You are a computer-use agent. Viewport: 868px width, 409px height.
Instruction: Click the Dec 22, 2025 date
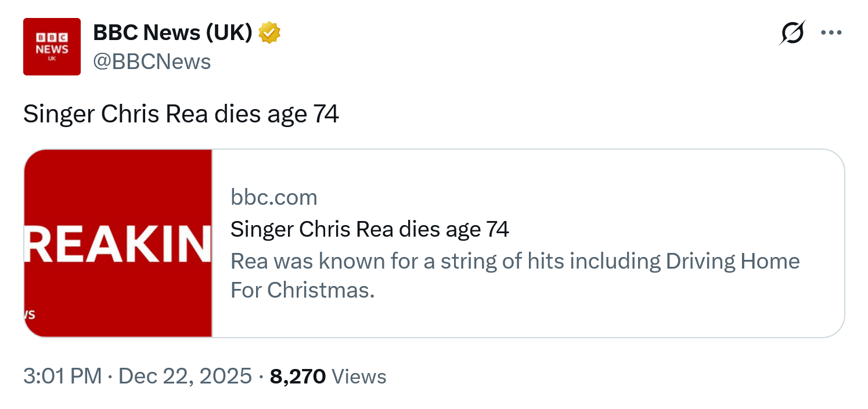185,377
